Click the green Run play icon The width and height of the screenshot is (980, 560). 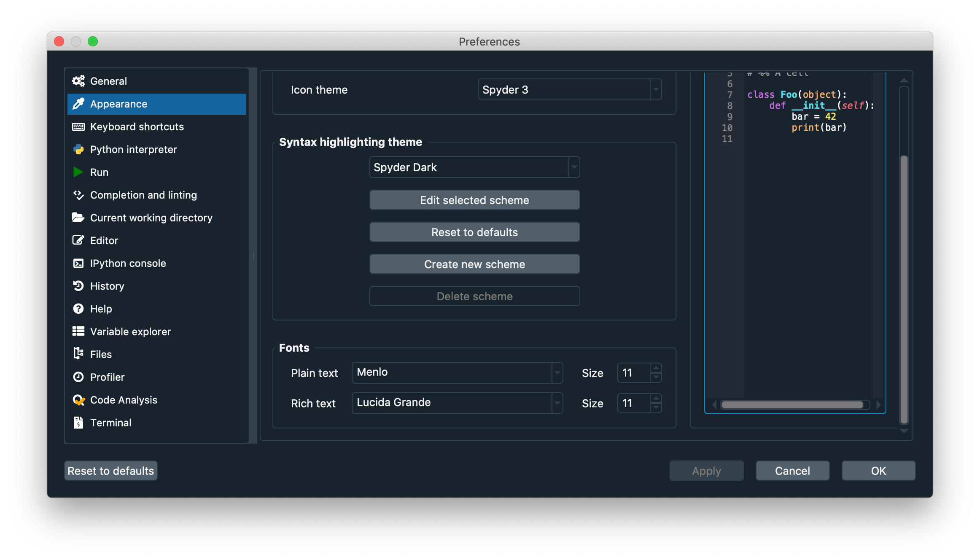pyautogui.click(x=78, y=172)
